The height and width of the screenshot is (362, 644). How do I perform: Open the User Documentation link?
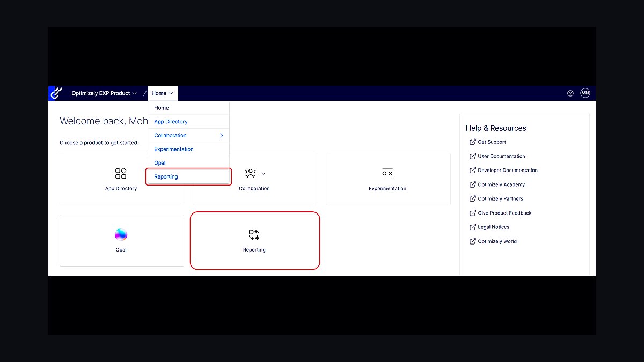[501, 156]
